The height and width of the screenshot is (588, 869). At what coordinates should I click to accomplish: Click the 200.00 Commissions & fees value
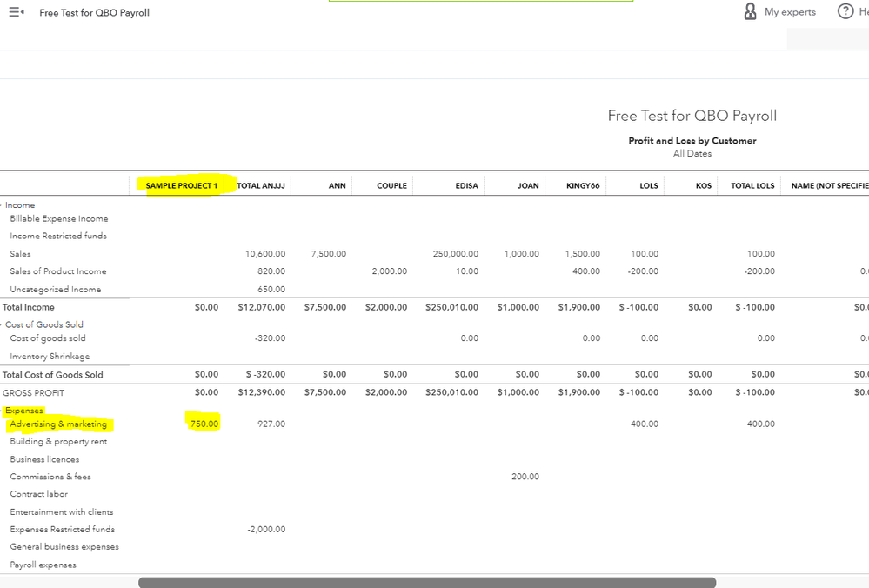525,477
